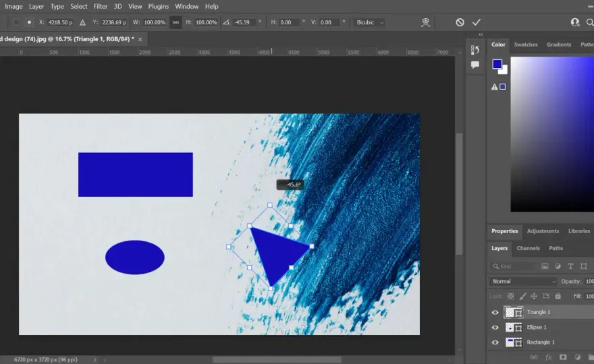
Task: Click the link layers icon
Action: tap(534, 357)
